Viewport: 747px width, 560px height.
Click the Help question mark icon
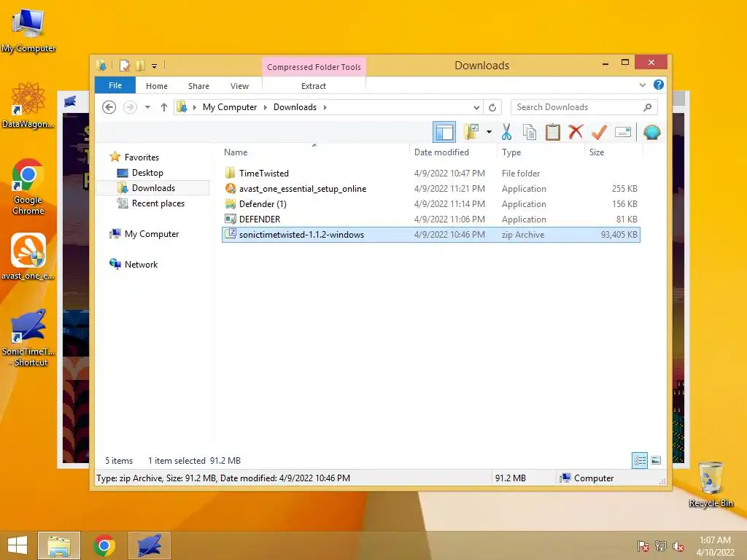pos(659,85)
